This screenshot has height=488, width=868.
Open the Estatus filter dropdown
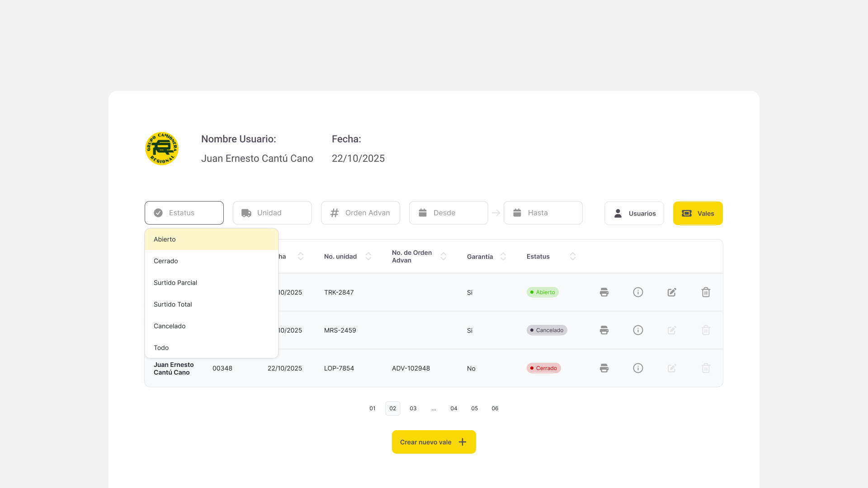click(184, 213)
